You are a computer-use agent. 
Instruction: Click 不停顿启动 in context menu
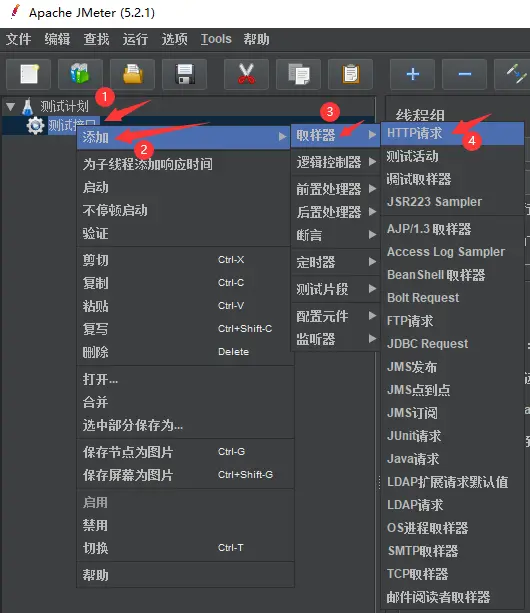tap(185, 210)
